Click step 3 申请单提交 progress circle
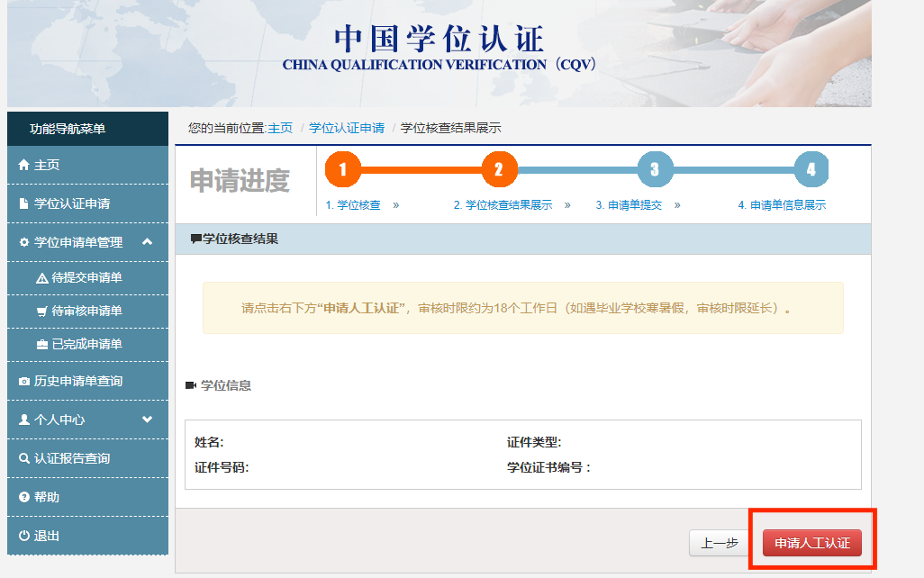This screenshot has height=578, width=924. point(655,169)
